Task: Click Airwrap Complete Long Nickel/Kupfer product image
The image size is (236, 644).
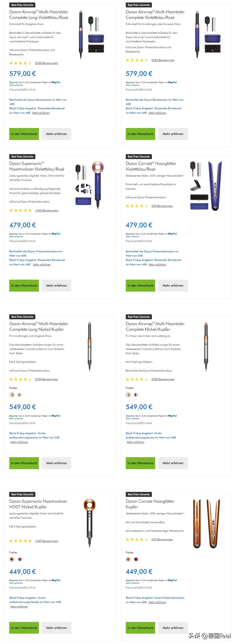Action: click(x=89, y=347)
